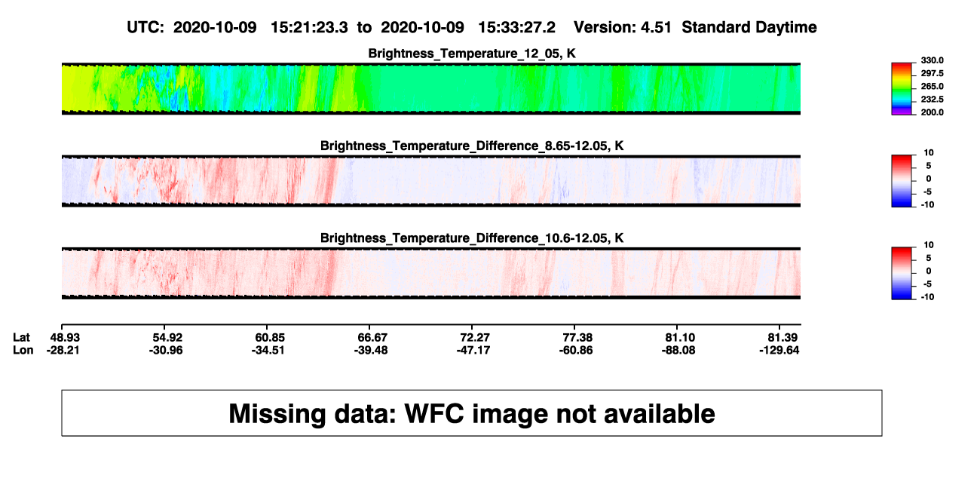Click latitude value 48.93
The width and height of the screenshot is (980, 503).
pyautogui.click(x=65, y=337)
